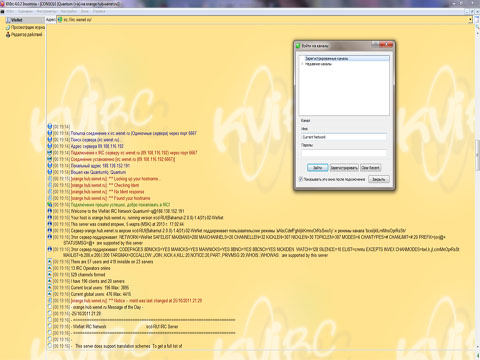Open the Сценарии menu
Image resolution: width=480 pixels, height=360 pixels.
[25, 11]
